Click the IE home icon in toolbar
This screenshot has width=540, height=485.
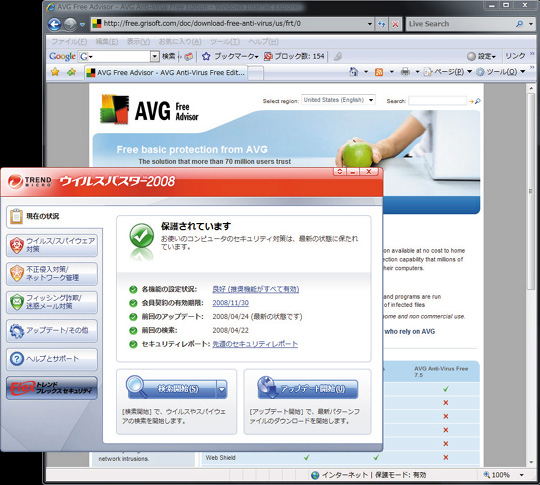point(353,72)
